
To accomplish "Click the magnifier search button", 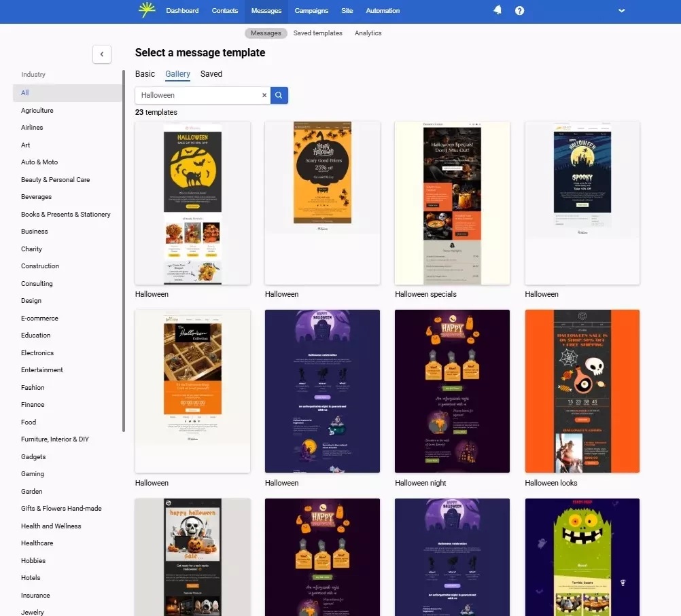I will click(279, 95).
